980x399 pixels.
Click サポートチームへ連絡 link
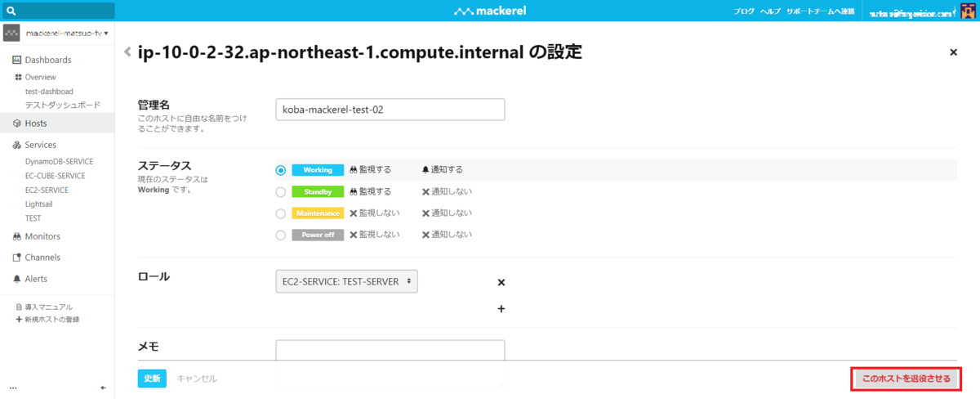[x=819, y=12]
